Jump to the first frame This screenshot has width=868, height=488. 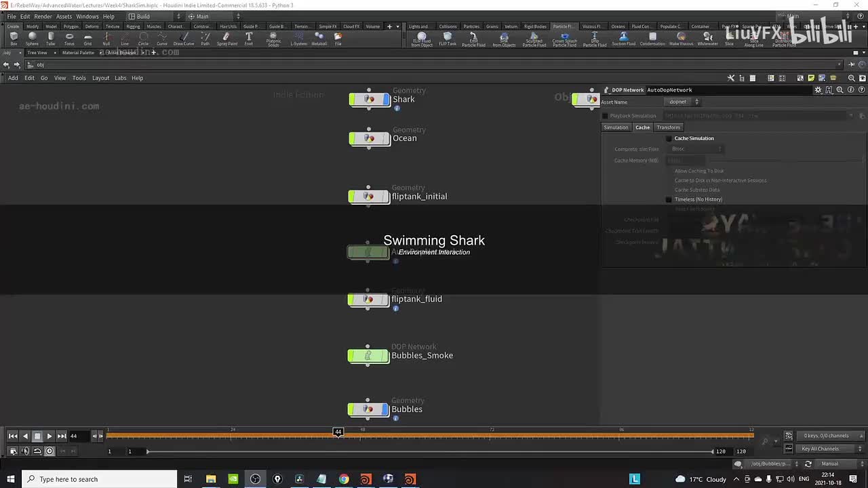pyautogui.click(x=13, y=436)
